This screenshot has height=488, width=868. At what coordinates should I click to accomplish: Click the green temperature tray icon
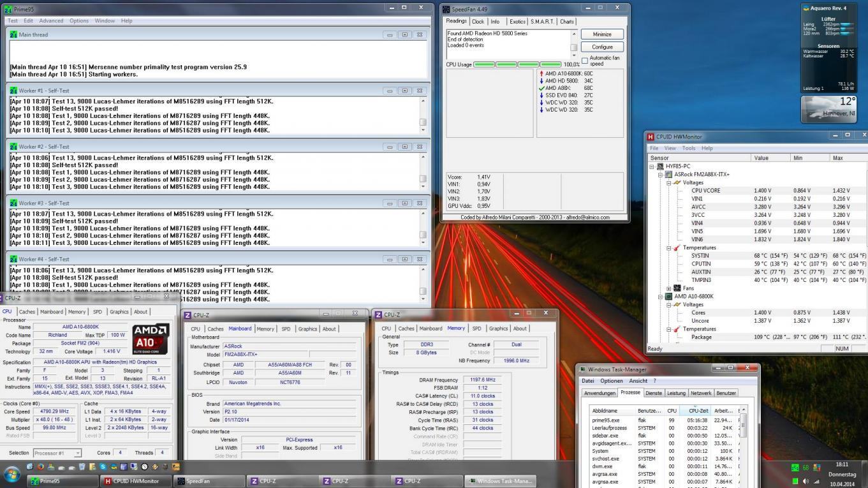coord(805,468)
